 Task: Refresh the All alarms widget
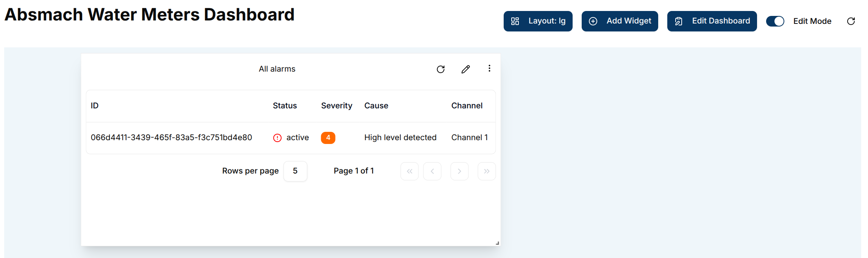[x=440, y=69]
